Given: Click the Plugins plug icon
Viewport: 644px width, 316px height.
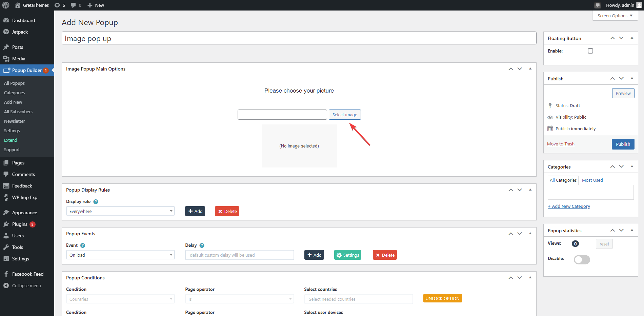Looking at the screenshot, I should [x=6, y=224].
